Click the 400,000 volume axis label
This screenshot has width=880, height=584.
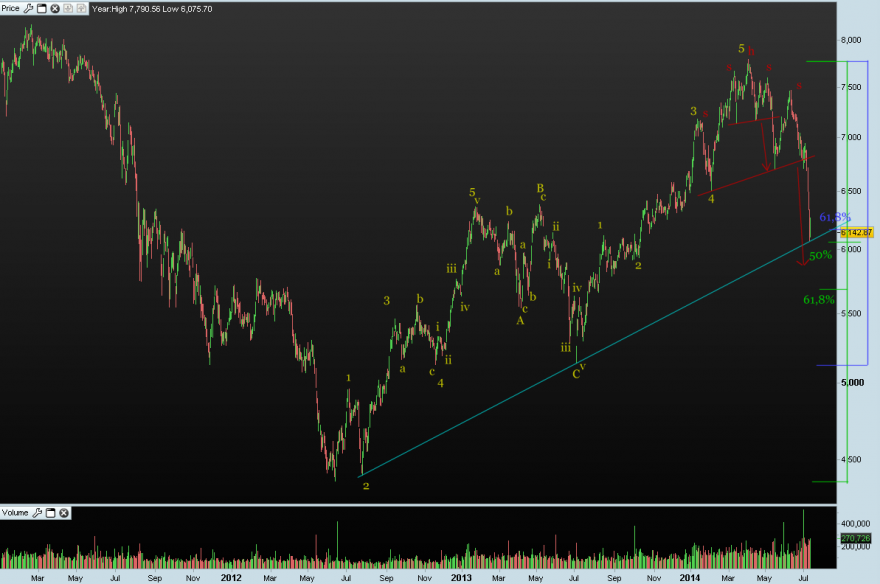(x=855, y=523)
